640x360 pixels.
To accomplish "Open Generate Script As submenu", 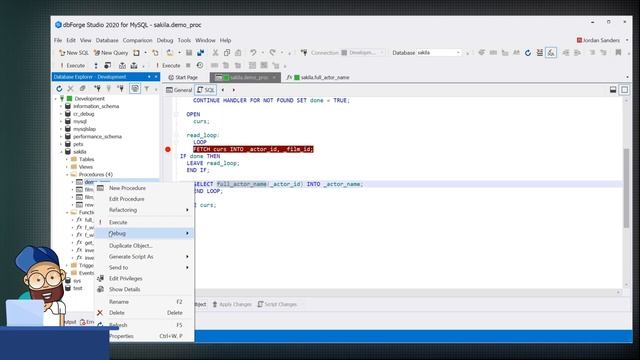I will coord(144,257).
